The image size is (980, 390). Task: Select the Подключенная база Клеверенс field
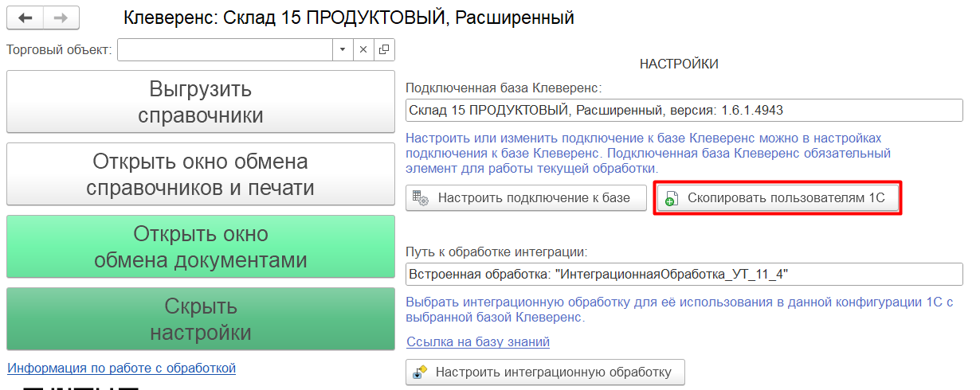pos(684,110)
